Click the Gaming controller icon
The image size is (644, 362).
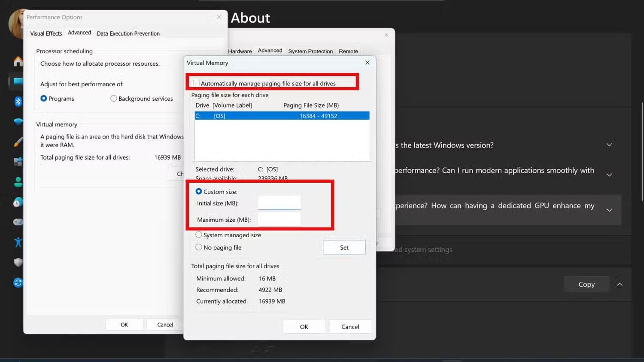click(18, 222)
